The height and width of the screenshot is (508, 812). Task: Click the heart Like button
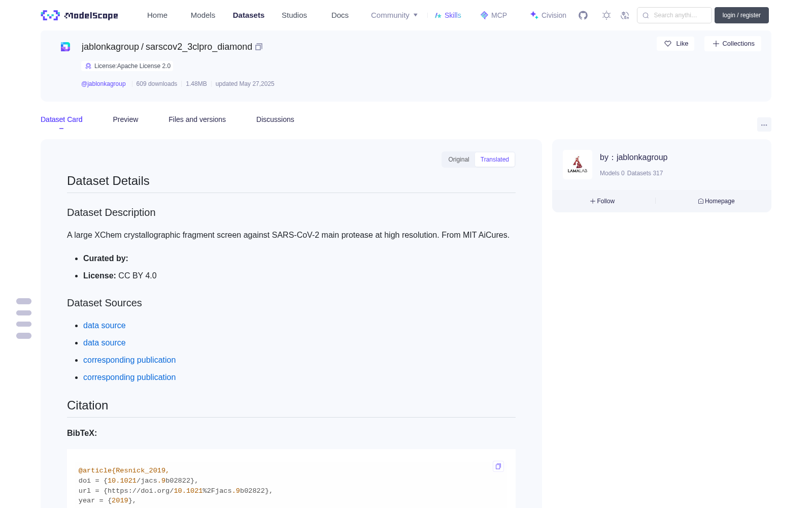(675, 44)
